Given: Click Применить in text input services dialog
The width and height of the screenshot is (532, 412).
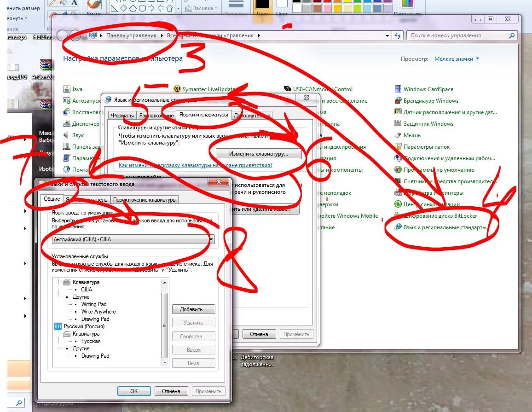Looking at the screenshot, I should point(208,391).
